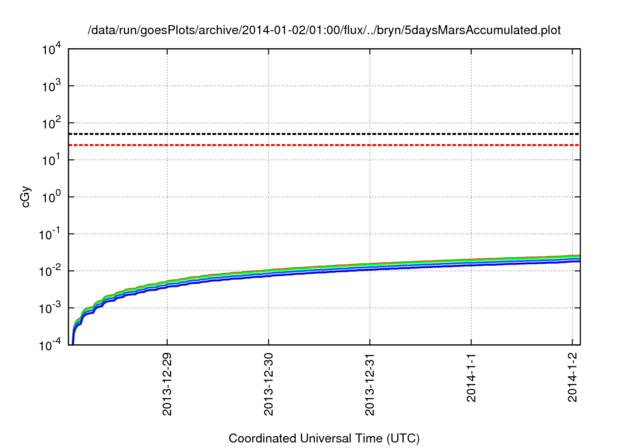
Task: Click the red dashed threshold line
Action: [324, 145]
